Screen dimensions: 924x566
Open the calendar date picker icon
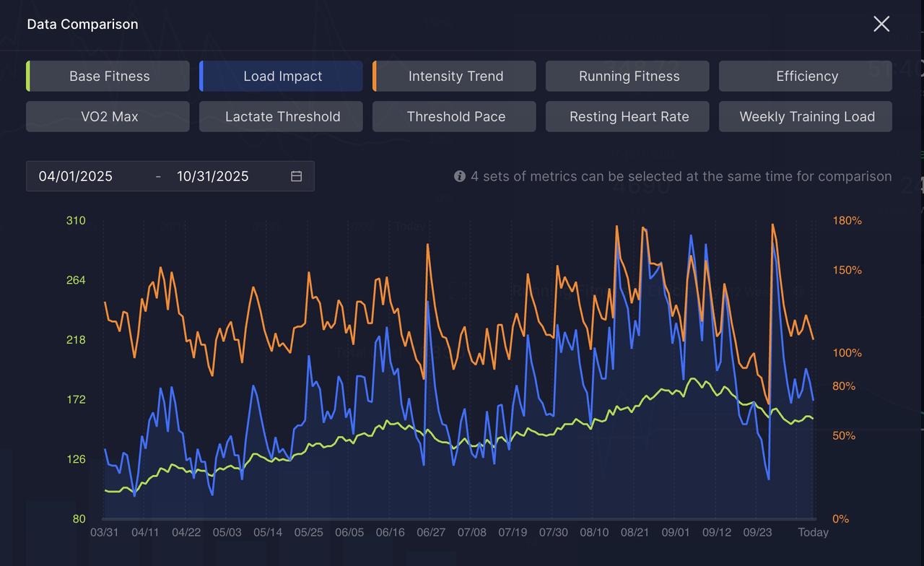pos(296,176)
